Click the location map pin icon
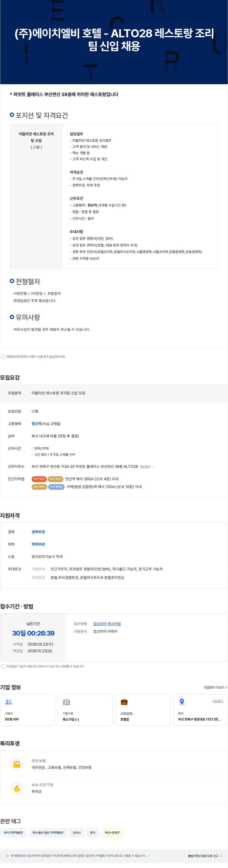 pos(182,702)
